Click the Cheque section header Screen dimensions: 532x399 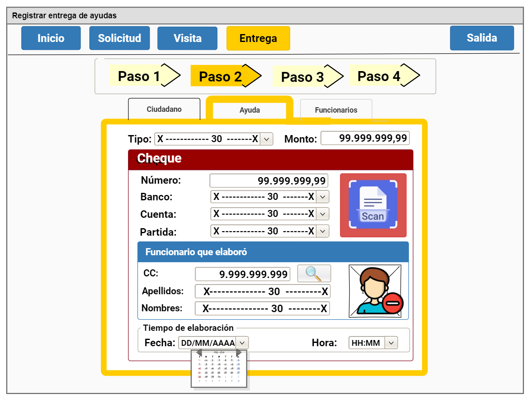click(271, 160)
